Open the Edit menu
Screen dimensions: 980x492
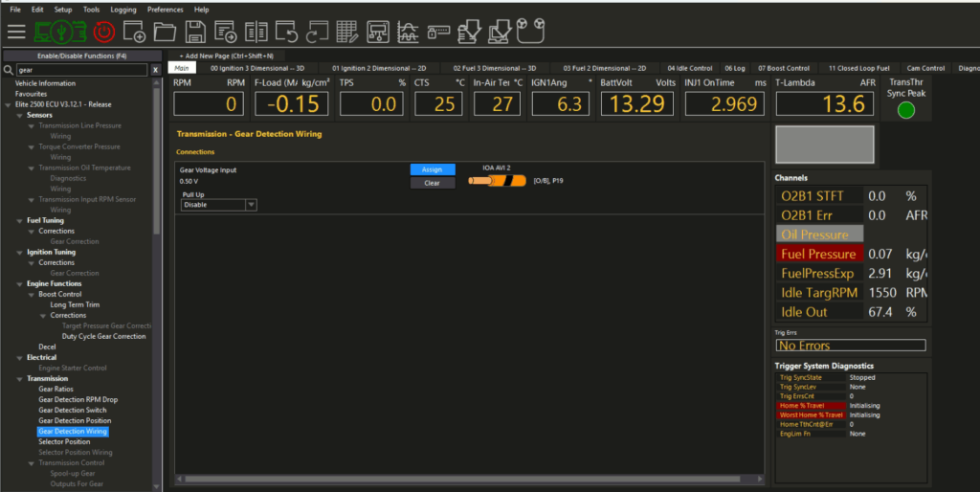click(x=37, y=10)
